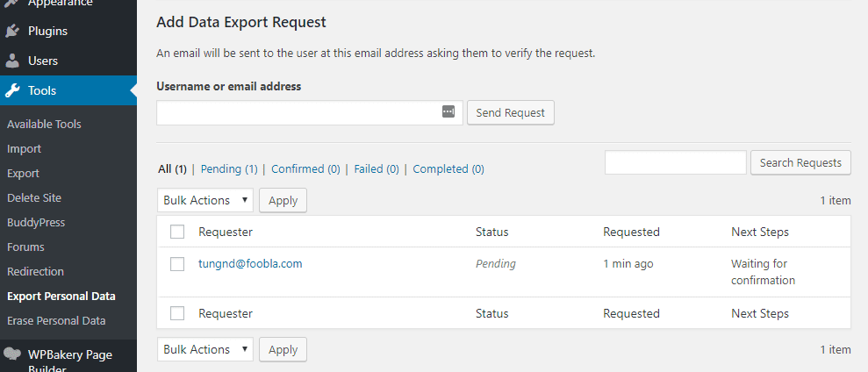The width and height of the screenshot is (868, 372).
Task: Click the Tools wrench icon
Action: click(x=12, y=91)
